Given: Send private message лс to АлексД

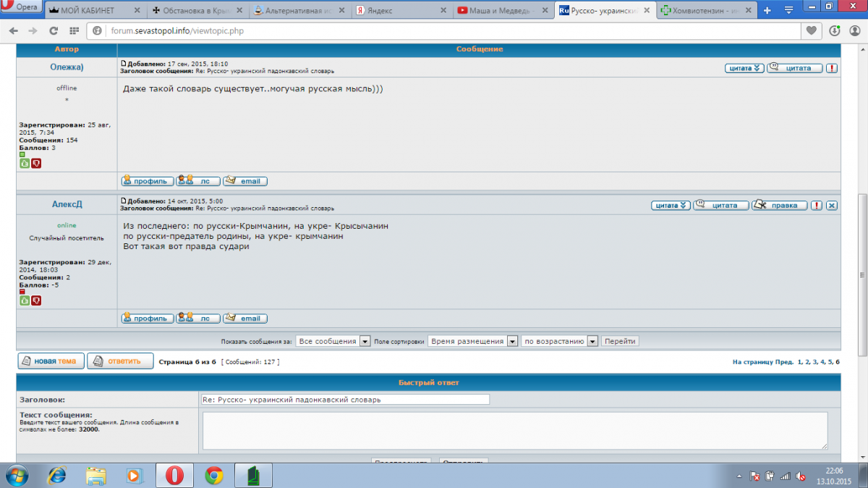Looking at the screenshot, I should pyautogui.click(x=198, y=319).
